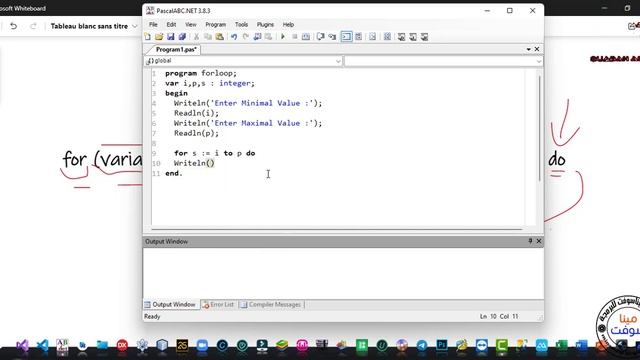
Task: Create a new file with toolbar icon
Action: pos(147,37)
